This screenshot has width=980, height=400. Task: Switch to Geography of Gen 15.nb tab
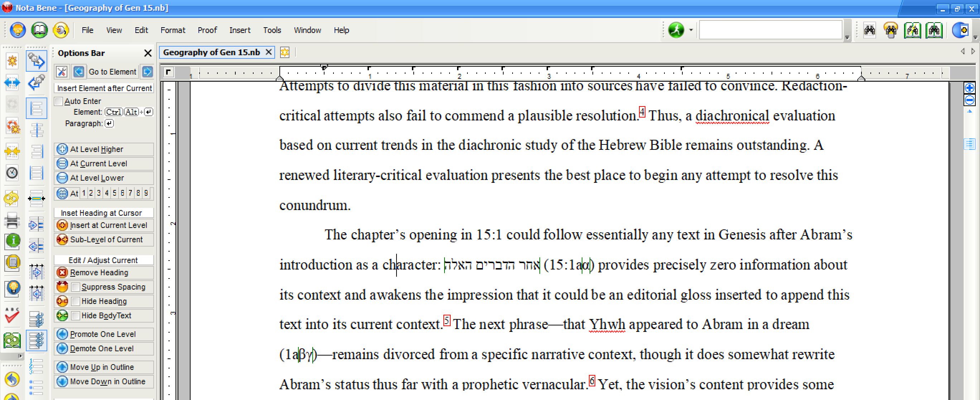pyautogui.click(x=212, y=52)
